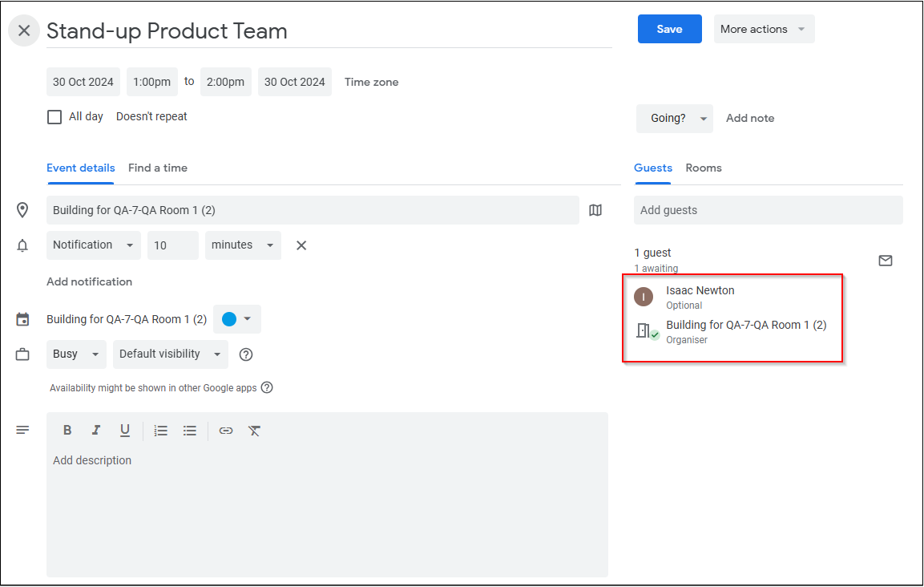The height and width of the screenshot is (587, 924).
Task: Tick the All day checkbox
Action: (x=54, y=117)
